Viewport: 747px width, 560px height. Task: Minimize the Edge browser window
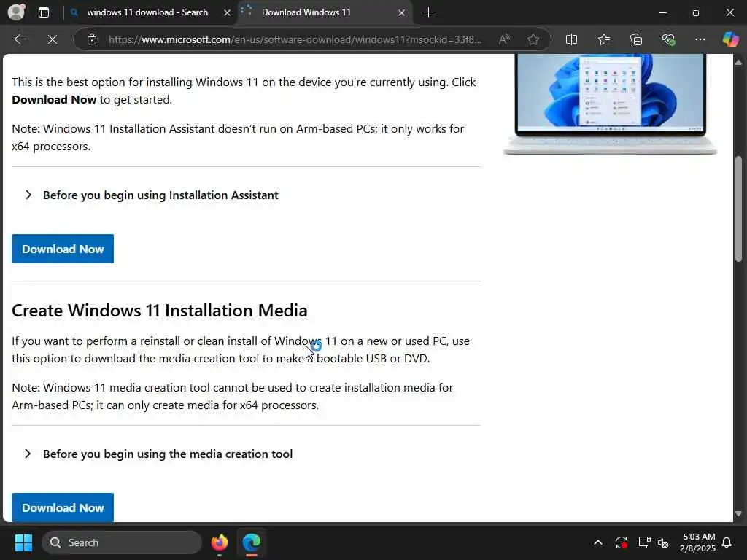662,12
